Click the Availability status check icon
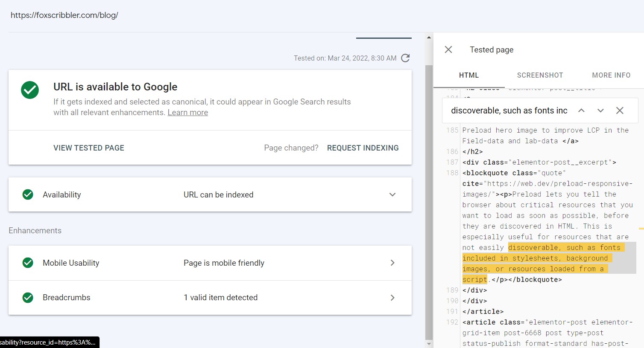This screenshot has height=348, width=644. 28,194
